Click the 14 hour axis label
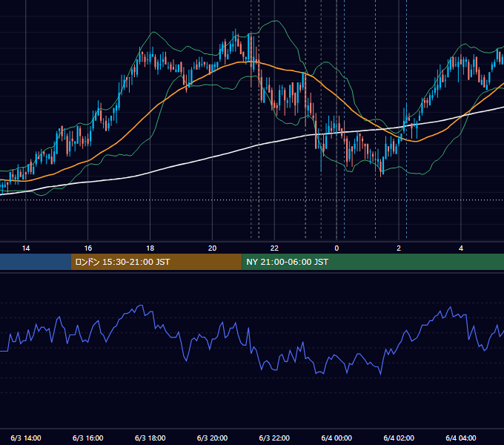Screen dimensions: 504x445 click(x=26, y=248)
